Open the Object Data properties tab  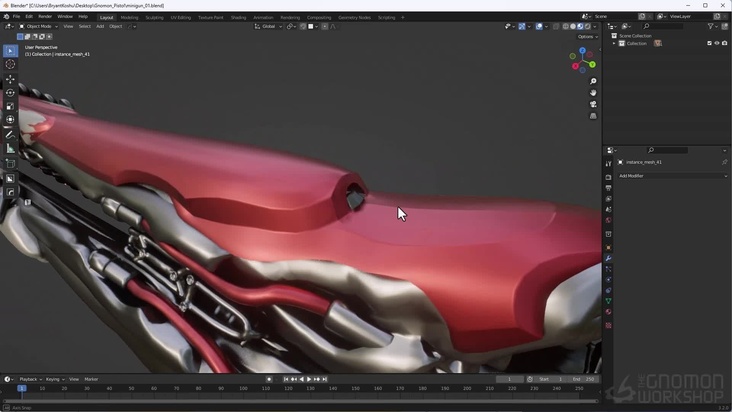pos(608,301)
